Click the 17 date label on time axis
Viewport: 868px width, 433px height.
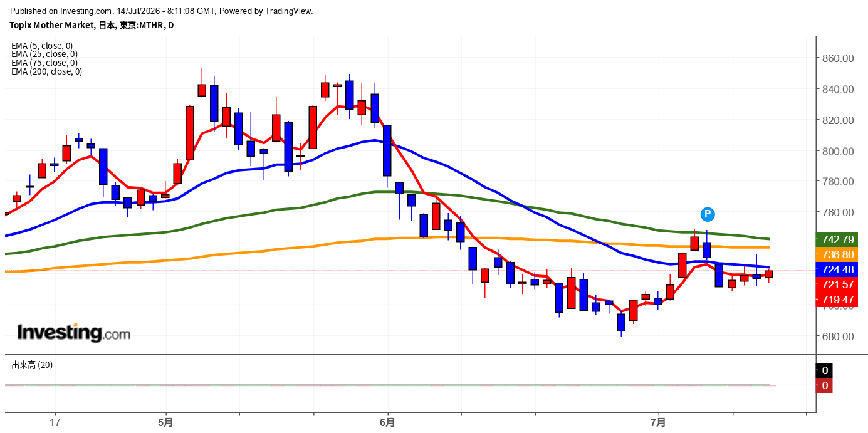coord(55,422)
